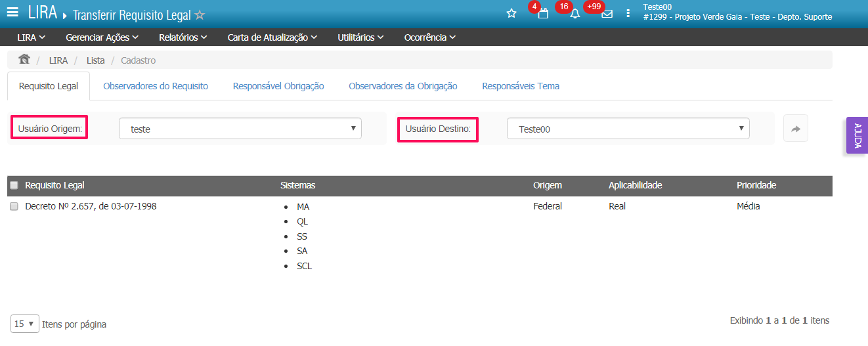This screenshot has height=346, width=868.
Task: Open the purple AJUDA side button
Action: tap(857, 136)
